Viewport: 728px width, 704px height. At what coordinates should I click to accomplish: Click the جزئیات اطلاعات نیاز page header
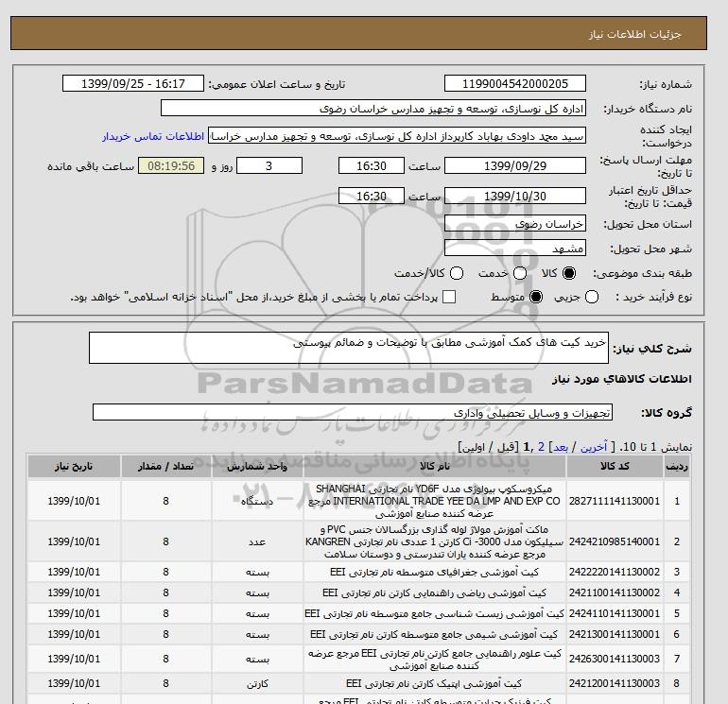click(634, 34)
